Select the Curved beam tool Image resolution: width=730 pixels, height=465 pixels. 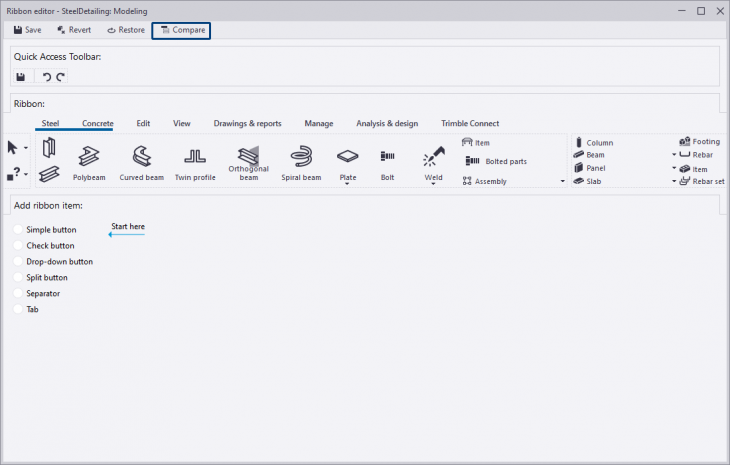click(142, 163)
